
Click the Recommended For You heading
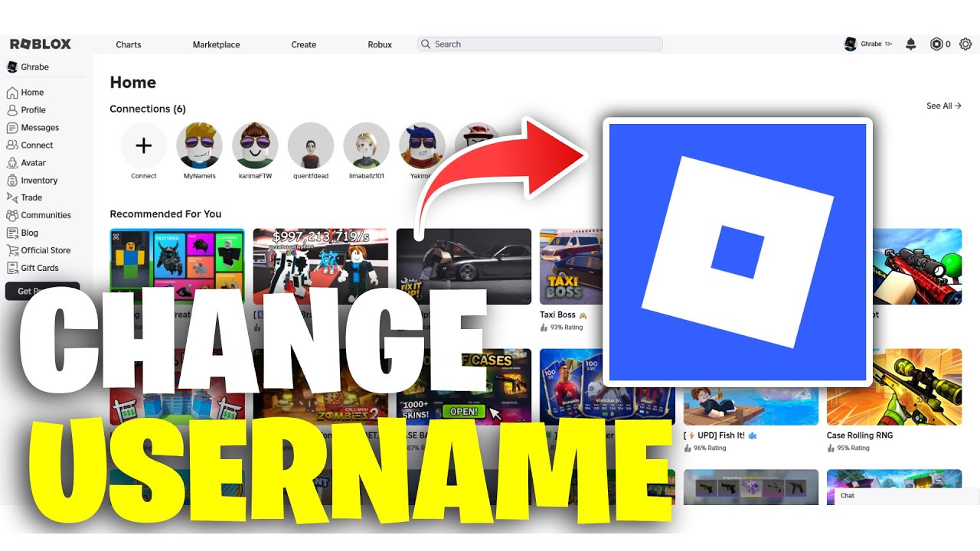click(x=165, y=214)
